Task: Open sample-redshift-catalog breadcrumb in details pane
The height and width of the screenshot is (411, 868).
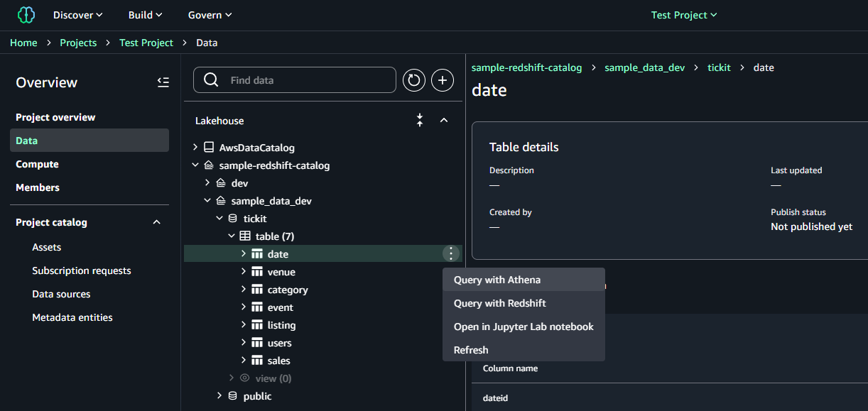Action: [x=526, y=67]
